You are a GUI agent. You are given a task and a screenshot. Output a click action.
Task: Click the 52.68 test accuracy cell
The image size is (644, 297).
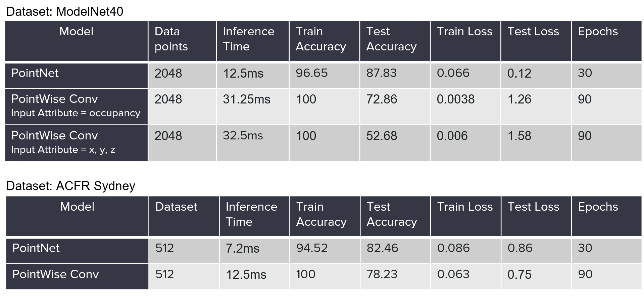[382, 136]
